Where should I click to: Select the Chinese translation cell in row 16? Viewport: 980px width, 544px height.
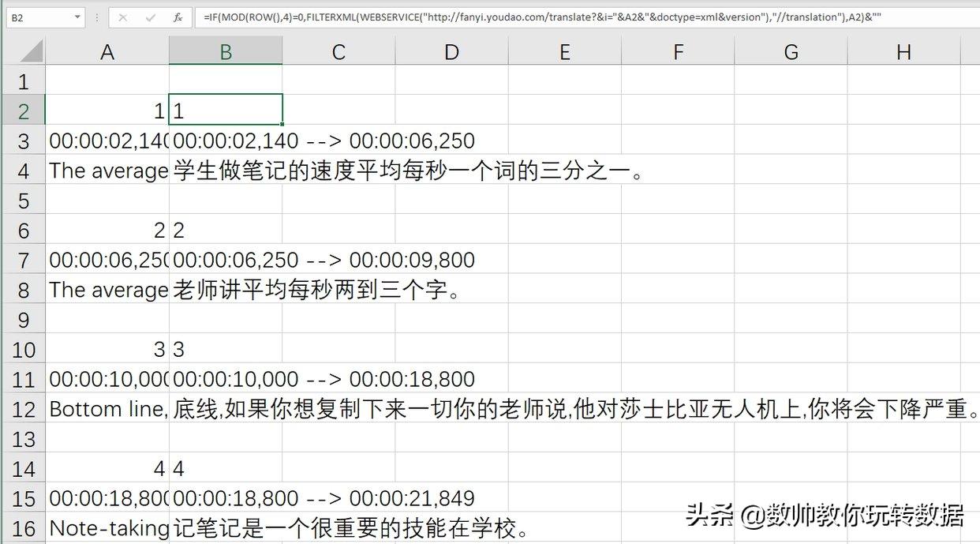226,528
